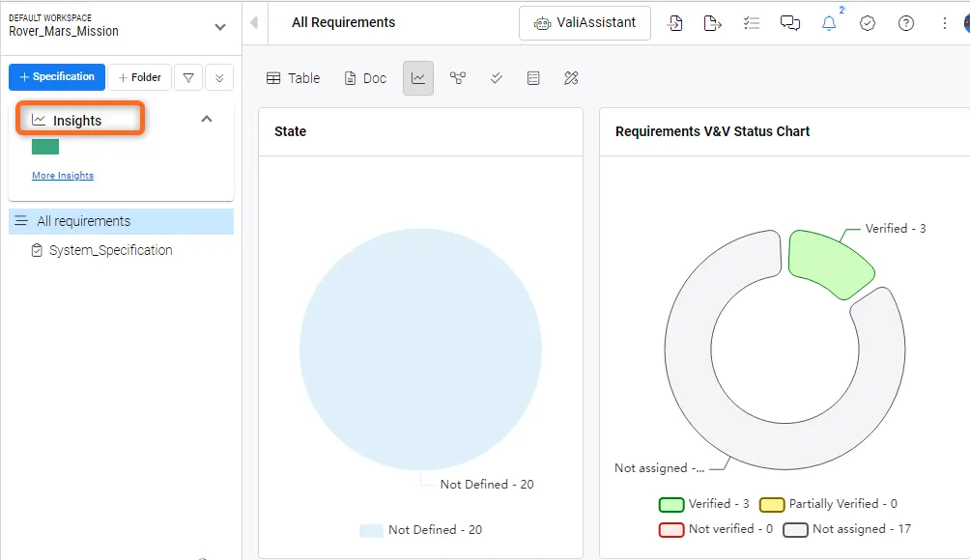Click the More Insights link
970x560 pixels.
point(63,176)
